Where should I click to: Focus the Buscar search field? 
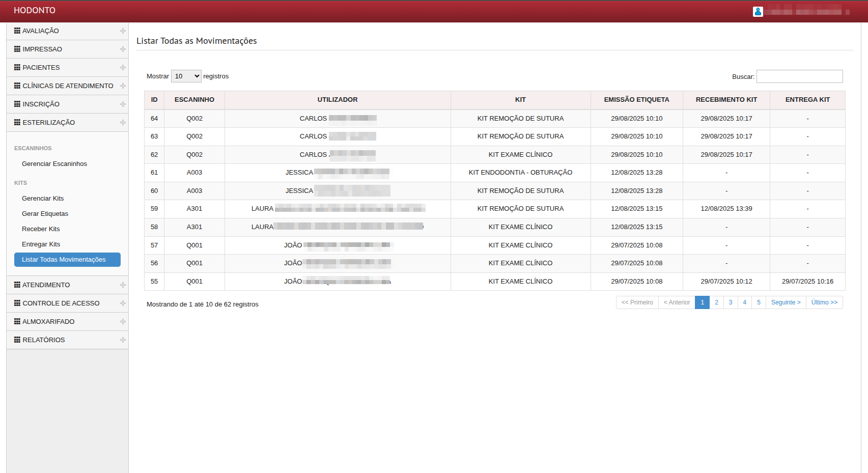(799, 76)
